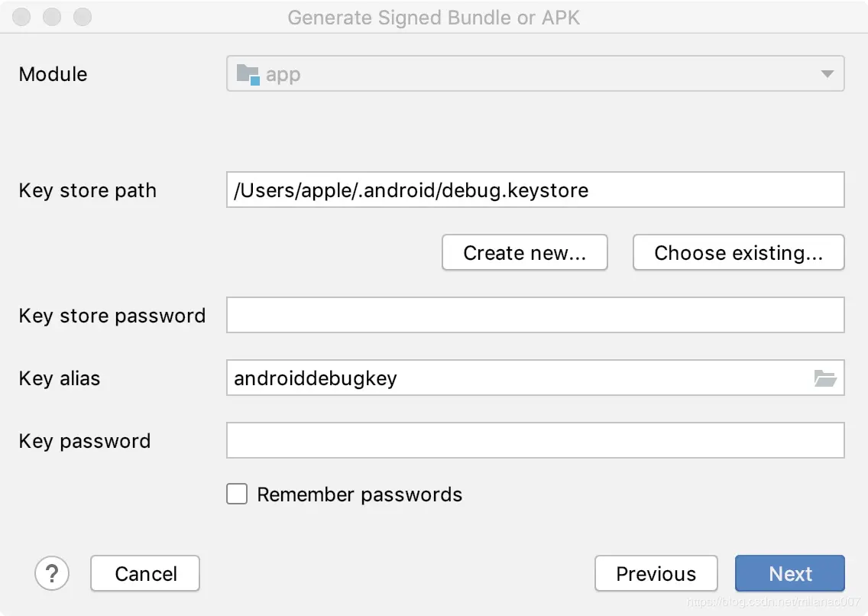Click into the Key store password field

tap(535, 316)
